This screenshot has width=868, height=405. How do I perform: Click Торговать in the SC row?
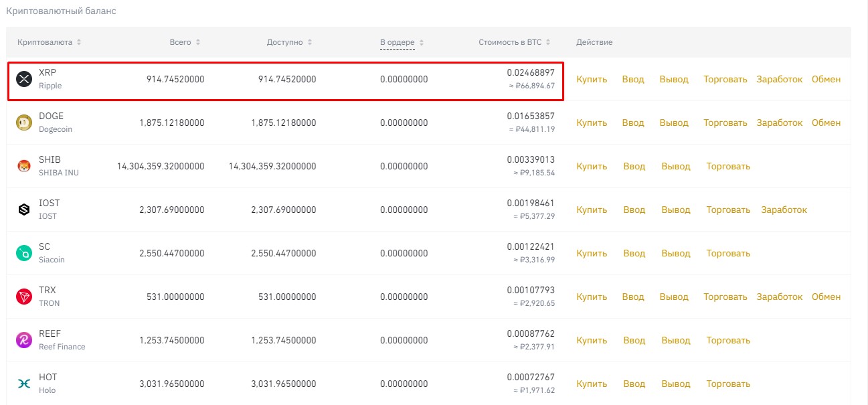click(x=729, y=253)
